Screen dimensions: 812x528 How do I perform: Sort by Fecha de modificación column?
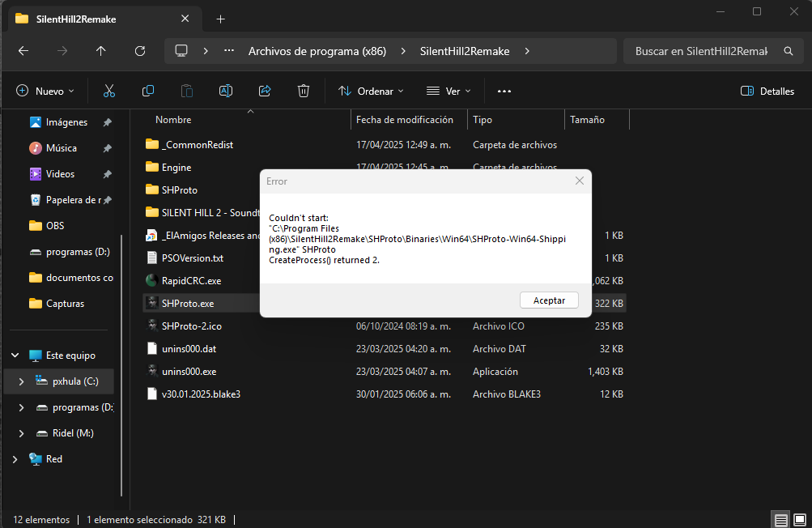(x=405, y=120)
